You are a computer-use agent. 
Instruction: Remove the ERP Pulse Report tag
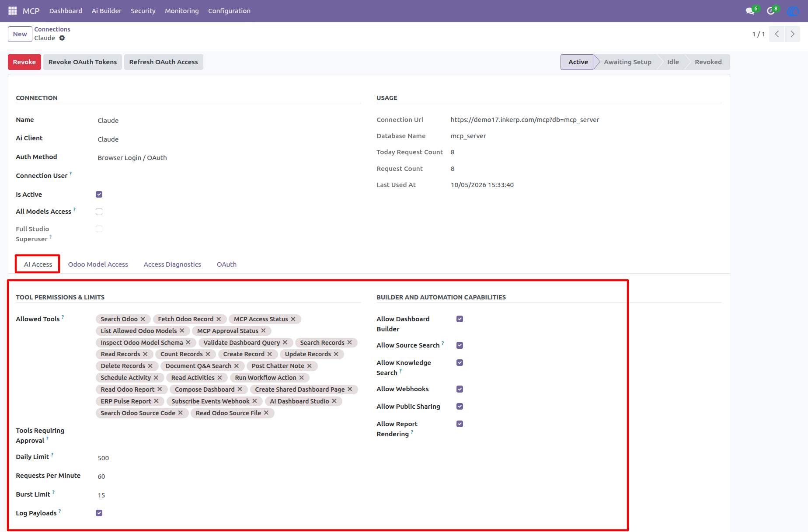point(156,401)
